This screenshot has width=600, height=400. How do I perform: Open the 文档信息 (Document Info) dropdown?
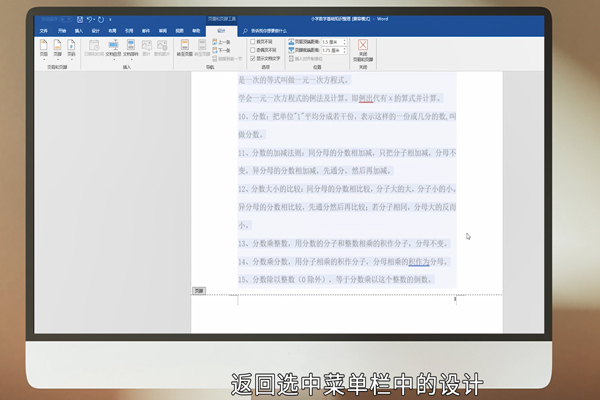(113, 49)
